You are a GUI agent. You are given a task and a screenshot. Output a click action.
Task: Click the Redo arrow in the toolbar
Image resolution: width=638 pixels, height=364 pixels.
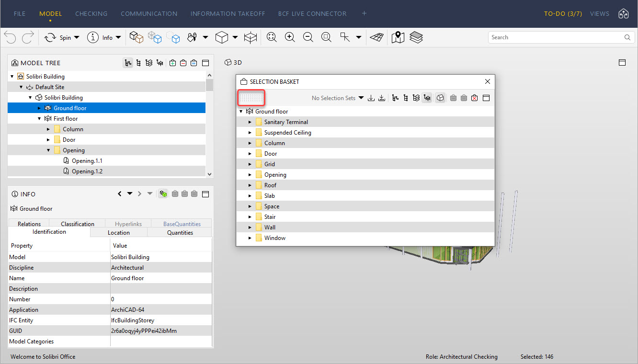click(x=28, y=37)
